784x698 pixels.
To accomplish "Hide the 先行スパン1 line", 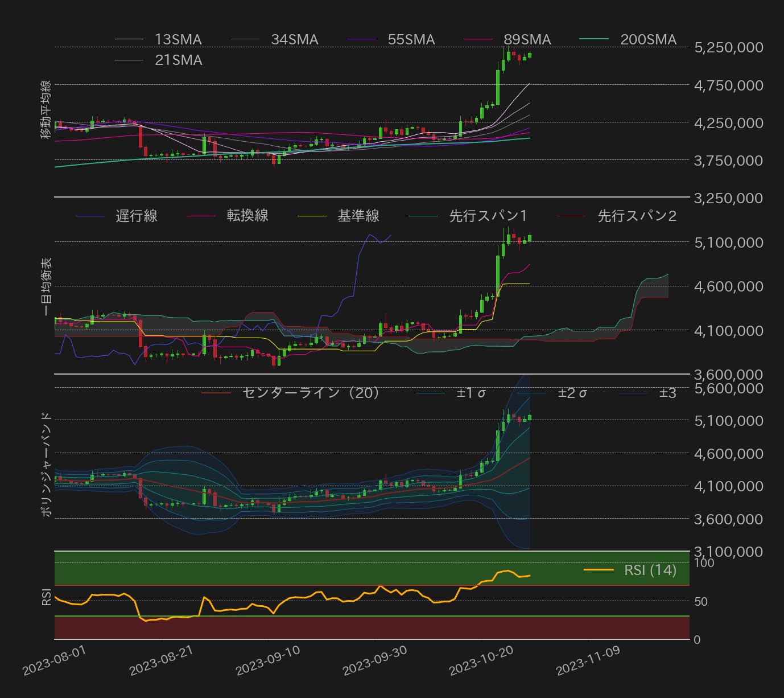I will [424, 216].
